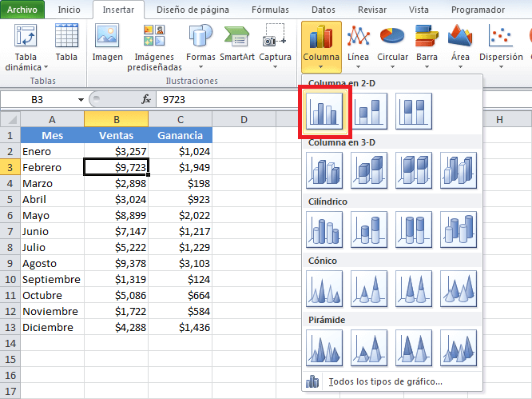
Task: Select the Agosto row label cell
Action: 52,264
